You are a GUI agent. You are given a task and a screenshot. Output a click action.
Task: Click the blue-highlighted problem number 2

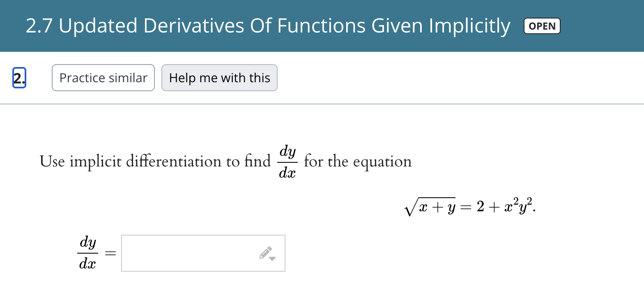19,77
